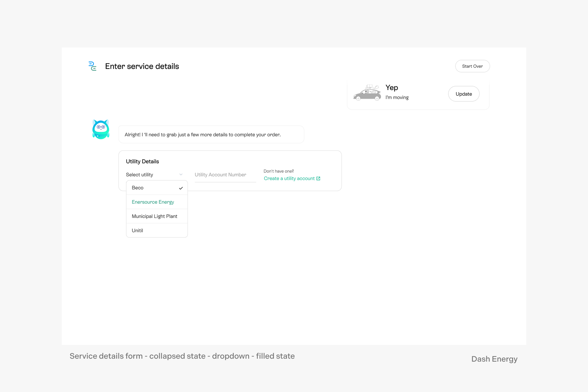Focus the Utility Account Number field
Screen dimensions: 588x392
point(225,175)
